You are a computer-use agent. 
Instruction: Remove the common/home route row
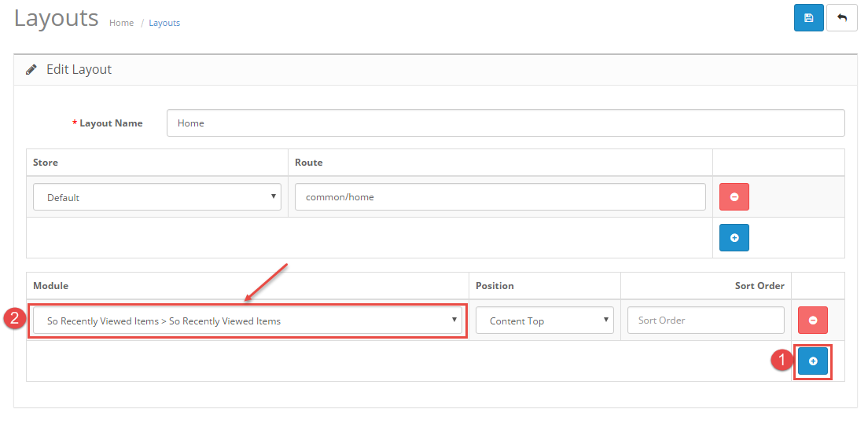(734, 196)
